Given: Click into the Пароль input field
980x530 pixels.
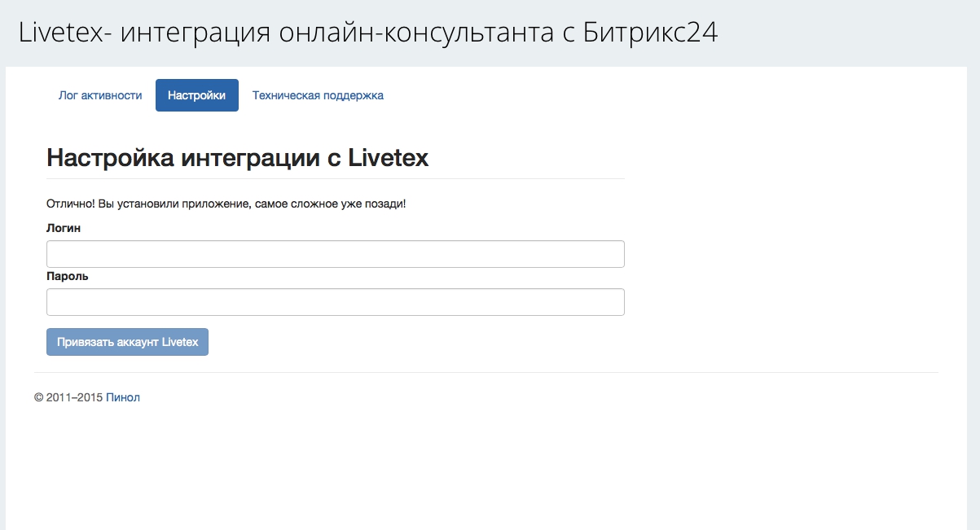Looking at the screenshot, I should tap(335, 302).
